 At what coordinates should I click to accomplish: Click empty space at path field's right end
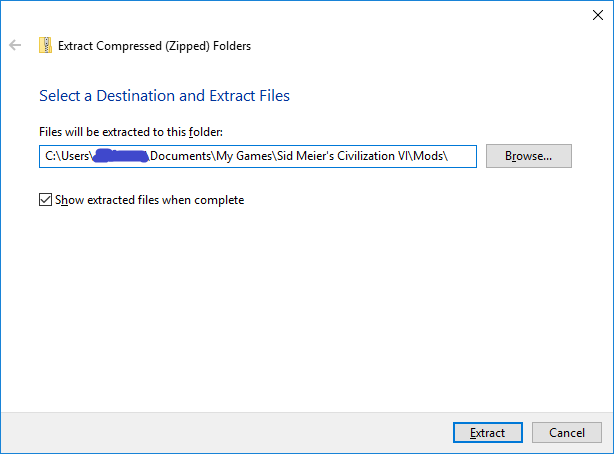pos(462,156)
